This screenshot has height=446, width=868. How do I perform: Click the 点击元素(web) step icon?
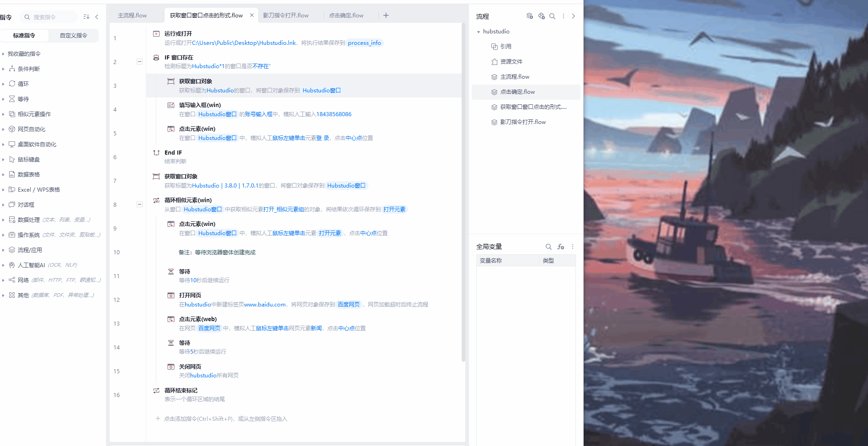click(x=171, y=319)
